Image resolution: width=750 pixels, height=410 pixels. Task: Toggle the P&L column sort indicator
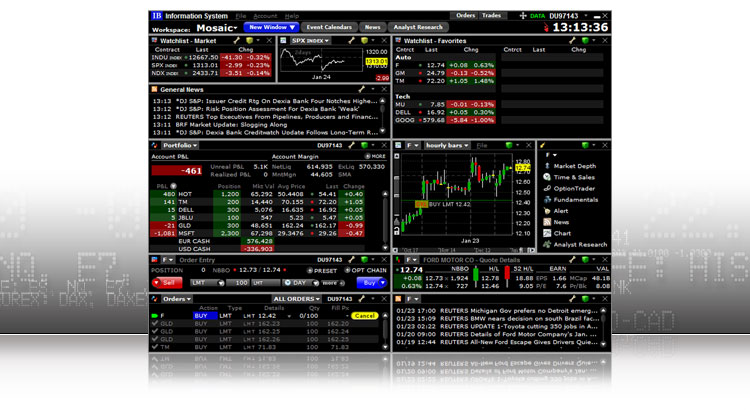(x=174, y=186)
